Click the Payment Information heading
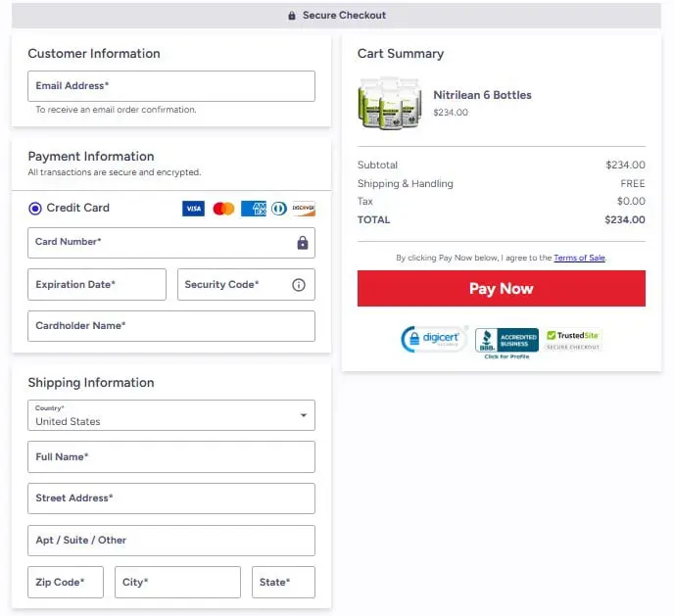674x616 pixels. [91, 157]
